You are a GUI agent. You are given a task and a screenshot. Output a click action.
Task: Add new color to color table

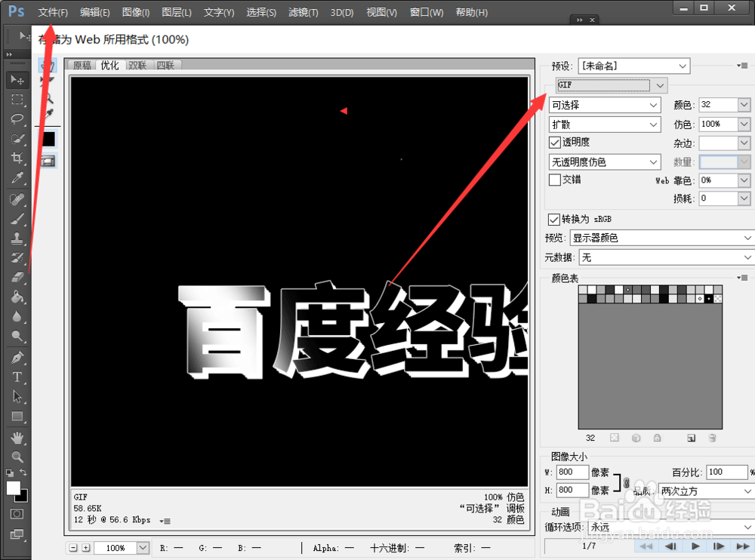point(691,438)
